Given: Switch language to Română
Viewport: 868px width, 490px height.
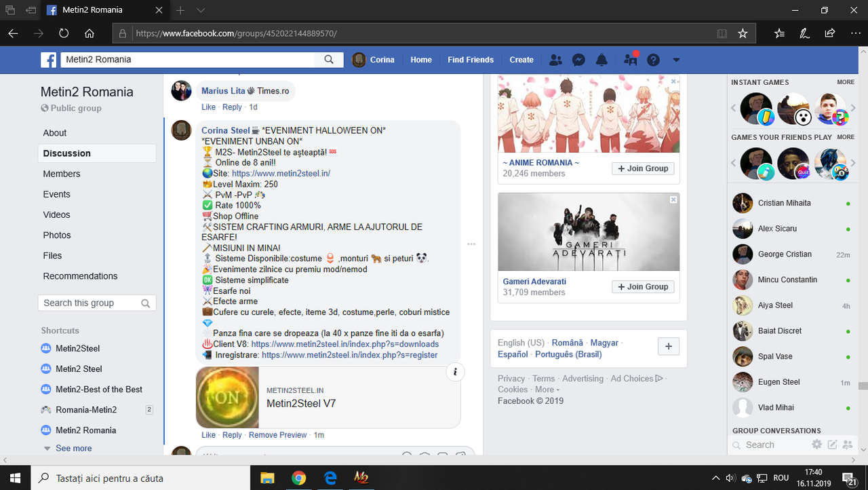Looking at the screenshot, I should [x=568, y=343].
